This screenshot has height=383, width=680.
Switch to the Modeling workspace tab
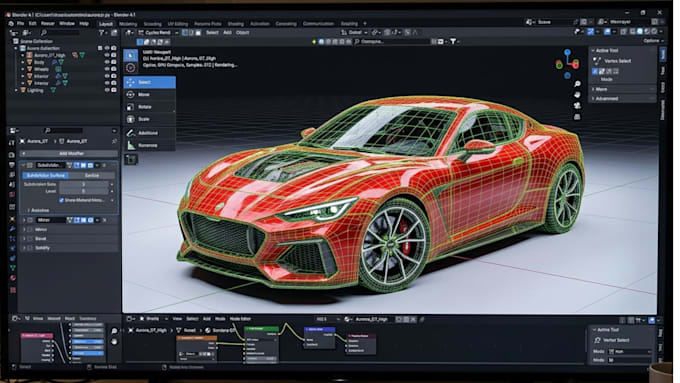click(128, 24)
